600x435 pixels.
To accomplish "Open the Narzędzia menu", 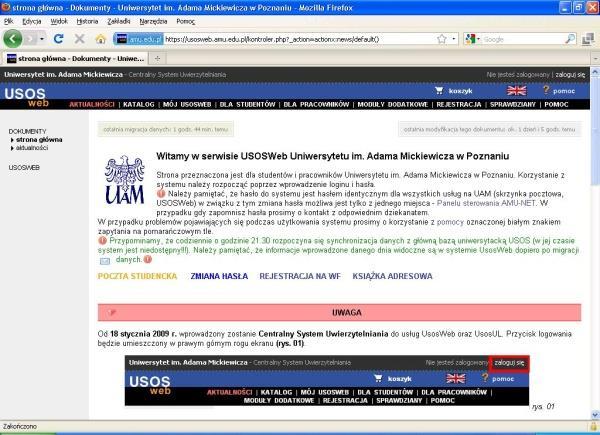I will pos(153,21).
